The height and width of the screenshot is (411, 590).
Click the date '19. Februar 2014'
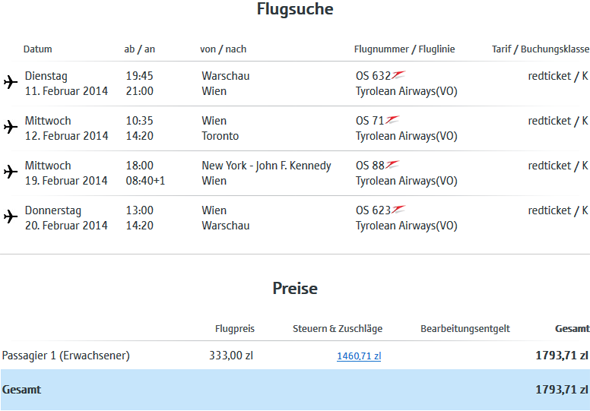click(66, 181)
